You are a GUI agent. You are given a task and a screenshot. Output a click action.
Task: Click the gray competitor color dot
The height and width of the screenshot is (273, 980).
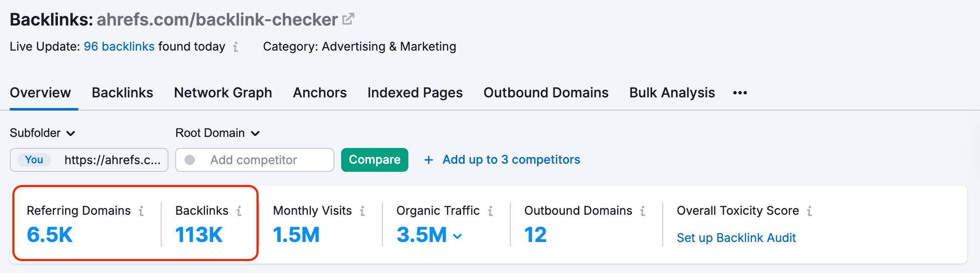190,160
